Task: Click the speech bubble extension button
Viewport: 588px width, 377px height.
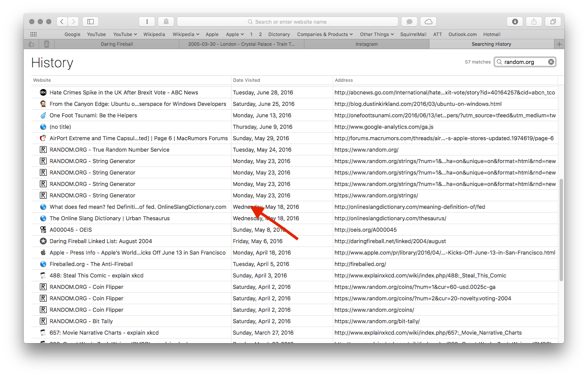Action: [410, 22]
